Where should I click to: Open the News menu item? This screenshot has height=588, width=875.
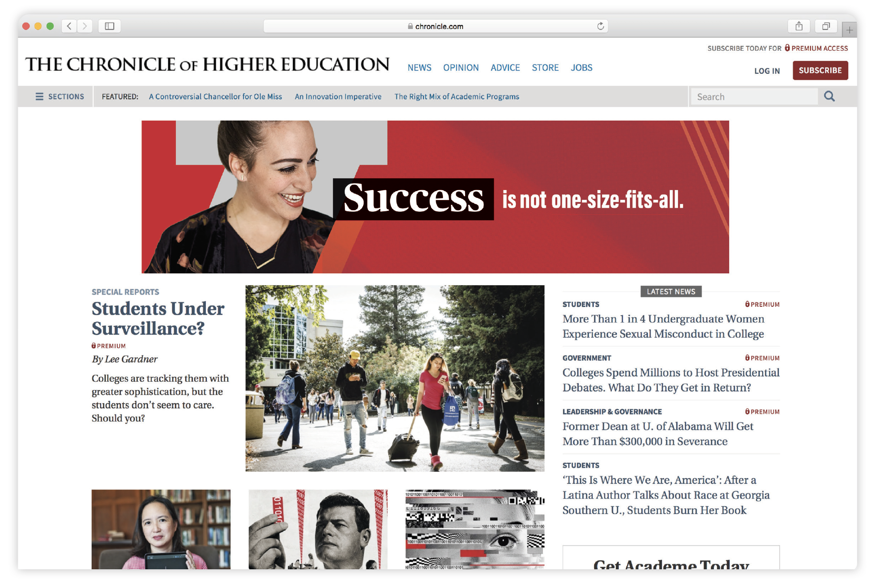tap(419, 67)
